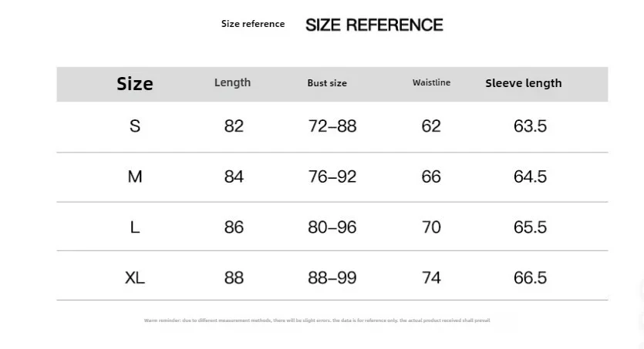This screenshot has width=644, height=349.
Task: Select the XL size row label
Action: click(135, 278)
